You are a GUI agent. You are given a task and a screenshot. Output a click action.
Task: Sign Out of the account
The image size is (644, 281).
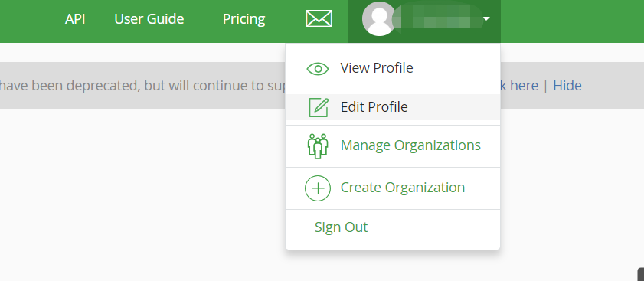(342, 227)
